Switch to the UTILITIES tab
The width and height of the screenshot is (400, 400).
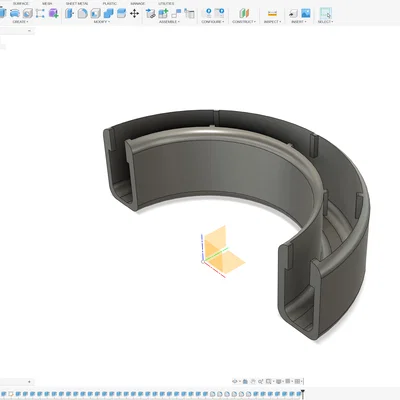[166, 3]
